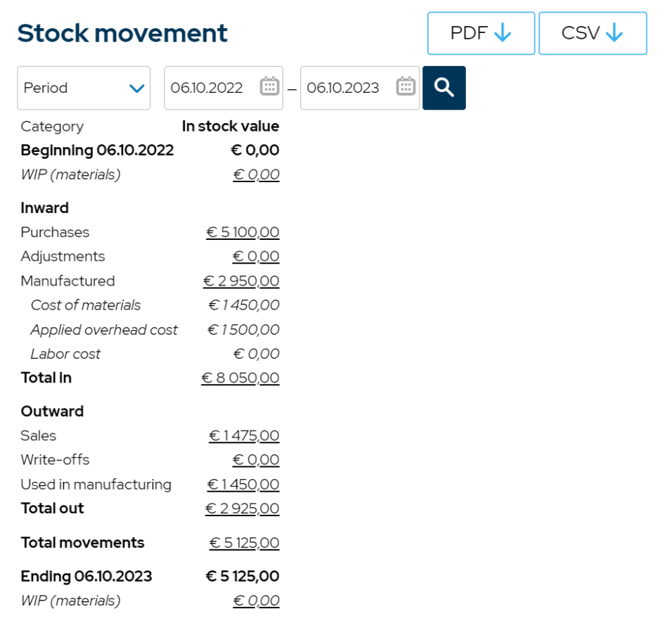Click the Sales value € 1 475,00
This screenshot has height=633, width=672.
pyautogui.click(x=243, y=435)
